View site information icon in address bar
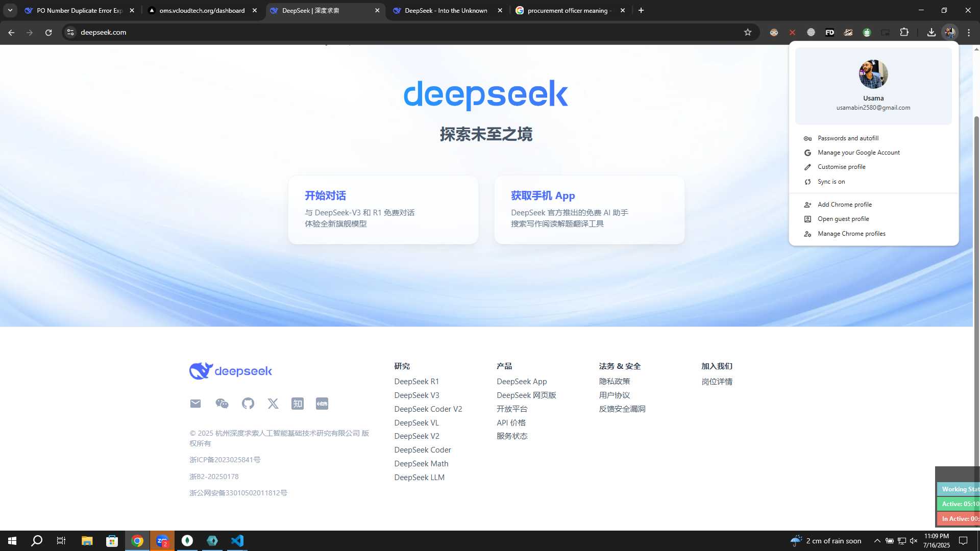The width and height of the screenshot is (980, 551). click(x=70, y=32)
